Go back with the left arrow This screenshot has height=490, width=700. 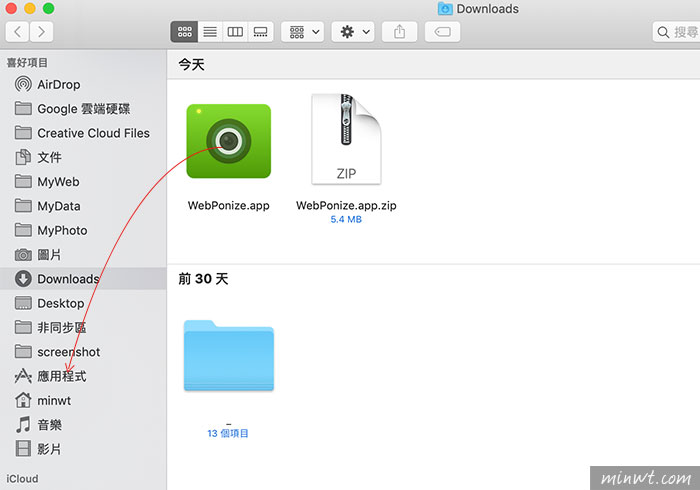coord(18,32)
